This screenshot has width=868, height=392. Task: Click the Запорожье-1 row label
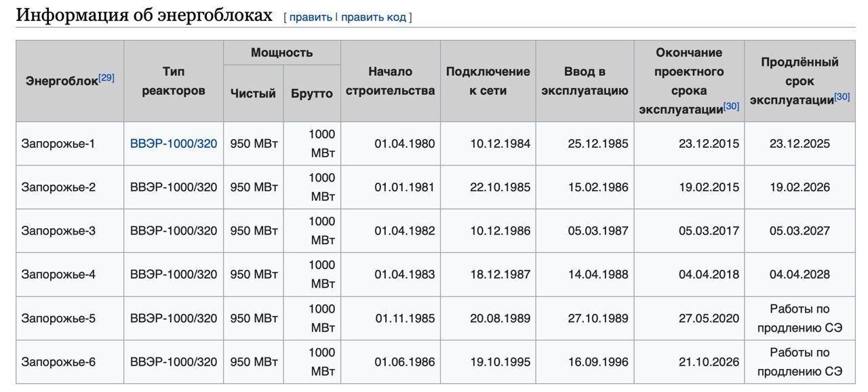click(x=58, y=144)
